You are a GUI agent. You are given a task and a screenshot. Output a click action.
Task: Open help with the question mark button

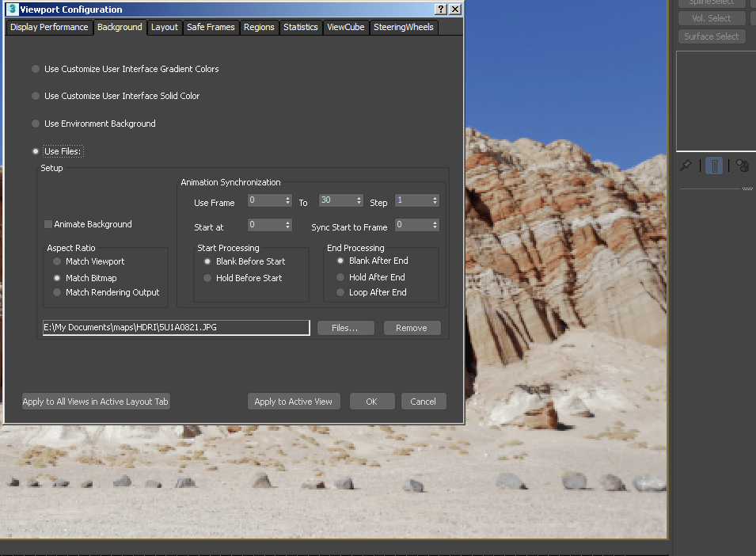pos(440,10)
